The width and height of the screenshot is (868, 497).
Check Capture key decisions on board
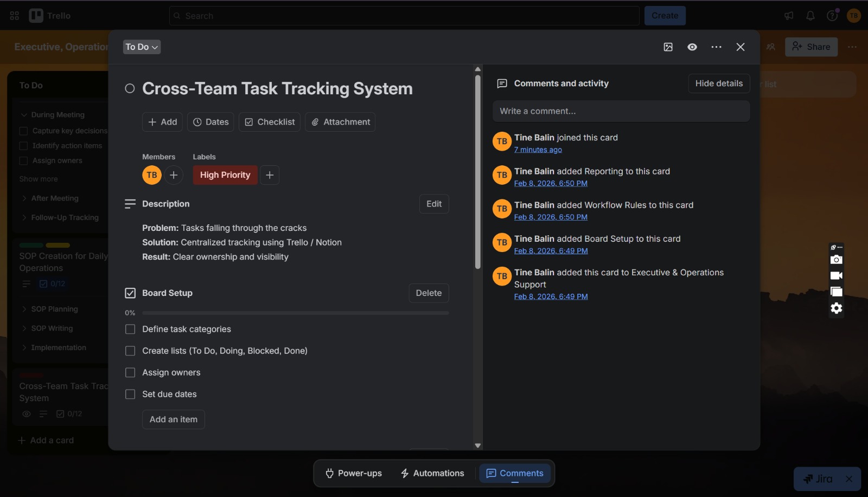23,131
